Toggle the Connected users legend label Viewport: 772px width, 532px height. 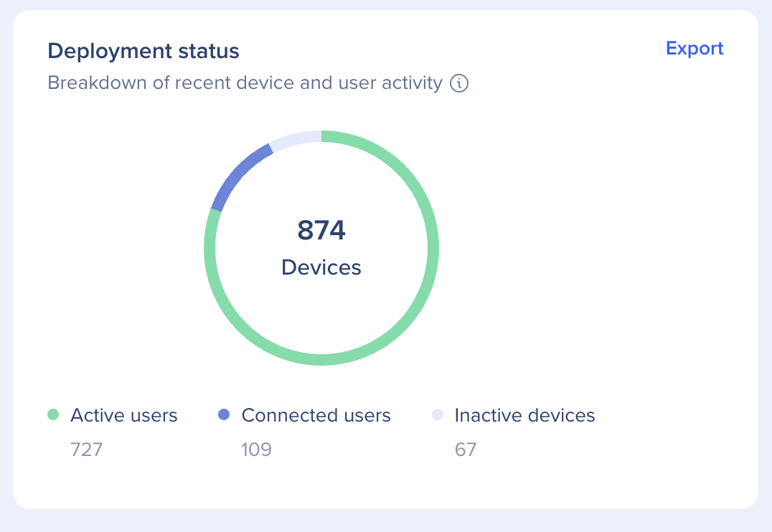point(316,415)
